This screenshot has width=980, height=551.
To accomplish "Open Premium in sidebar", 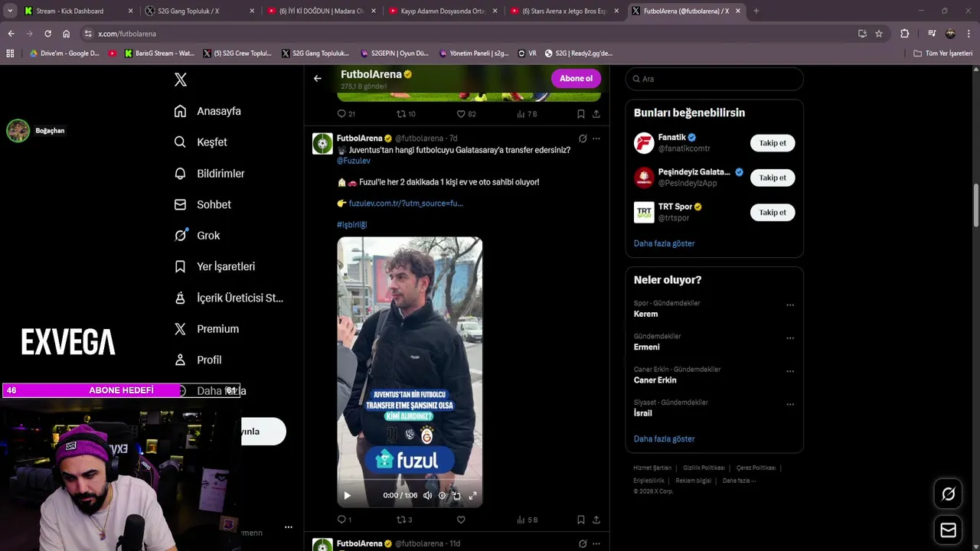I will pyautogui.click(x=207, y=329).
